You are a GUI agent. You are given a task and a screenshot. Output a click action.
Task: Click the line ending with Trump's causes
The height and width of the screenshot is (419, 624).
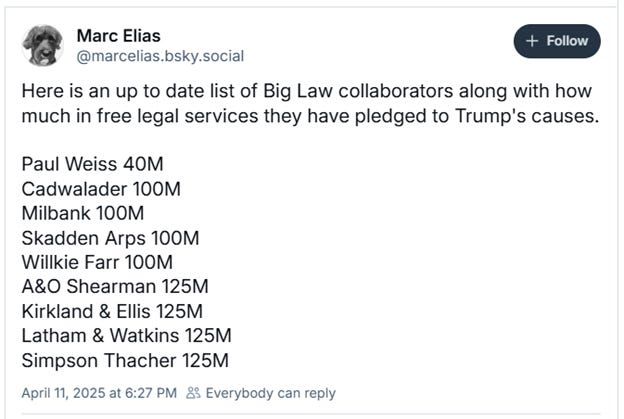pos(310,116)
